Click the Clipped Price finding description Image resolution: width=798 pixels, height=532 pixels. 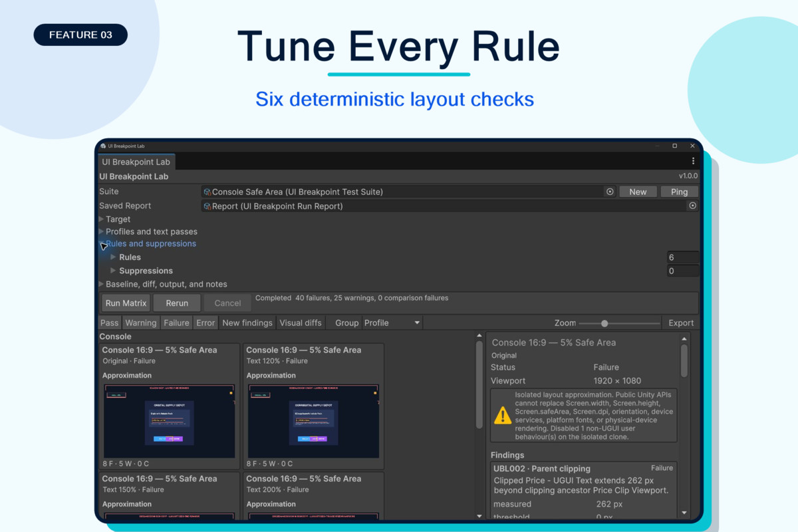pos(581,485)
